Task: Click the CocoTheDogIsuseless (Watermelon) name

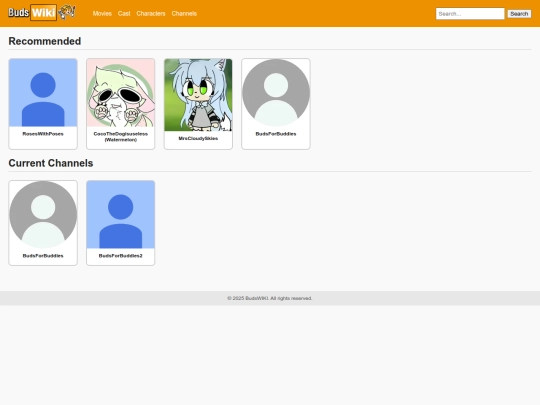Action: (121, 137)
